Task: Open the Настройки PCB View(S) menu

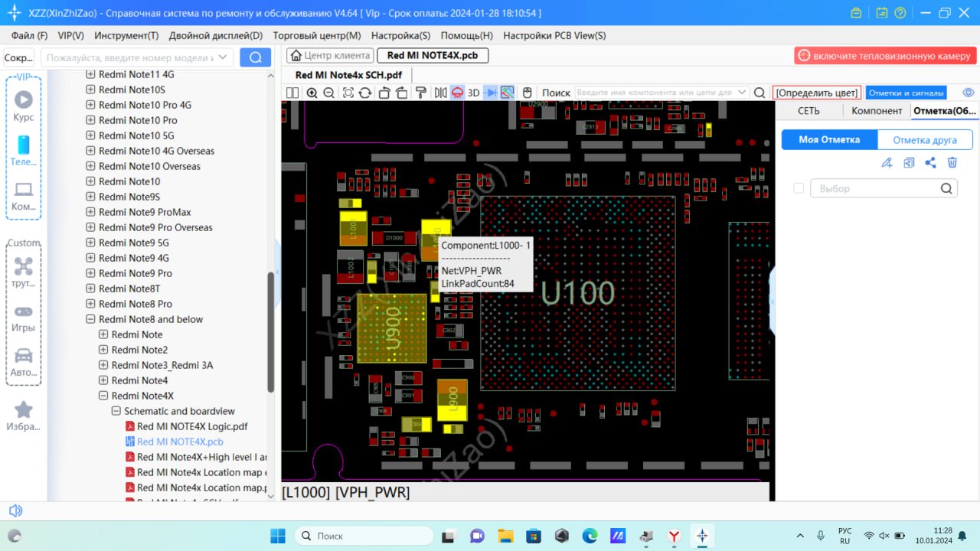Action: pos(554,35)
